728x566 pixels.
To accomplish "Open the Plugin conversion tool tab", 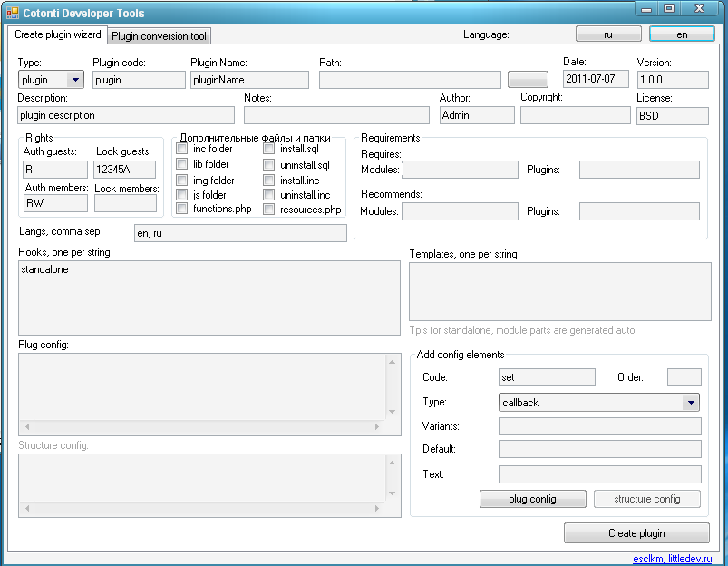I will 159,35.
